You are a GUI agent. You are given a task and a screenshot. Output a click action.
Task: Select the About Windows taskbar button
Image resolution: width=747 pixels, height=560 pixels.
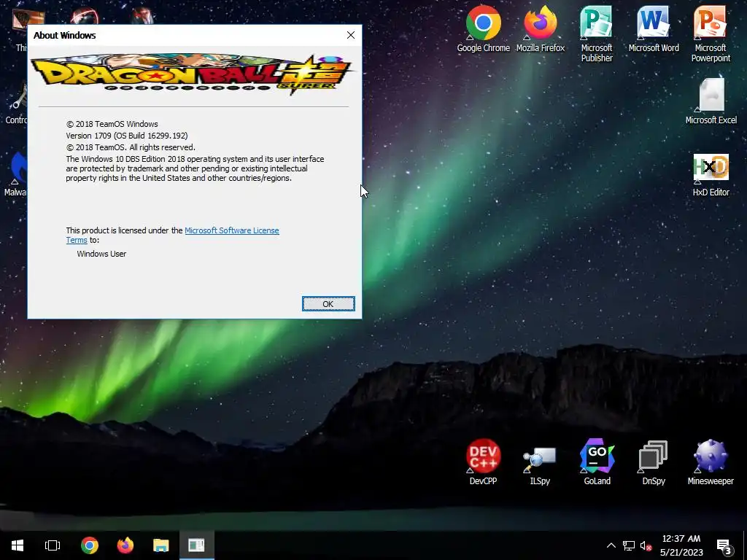pos(196,545)
